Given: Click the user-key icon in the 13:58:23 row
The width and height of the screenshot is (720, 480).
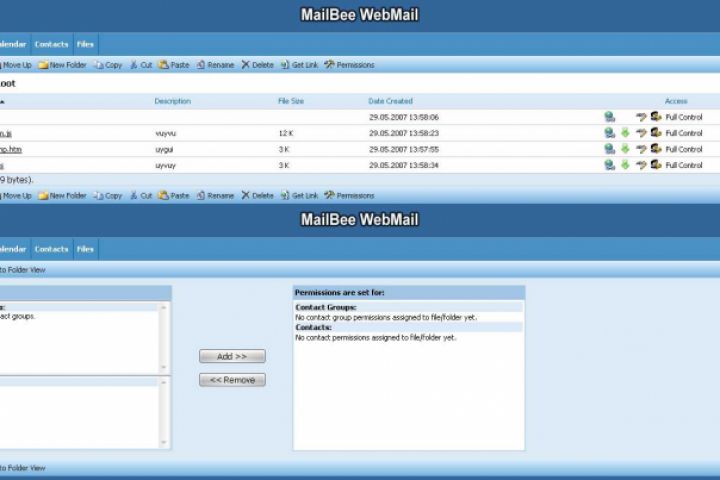Looking at the screenshot, I should [656, 133].
